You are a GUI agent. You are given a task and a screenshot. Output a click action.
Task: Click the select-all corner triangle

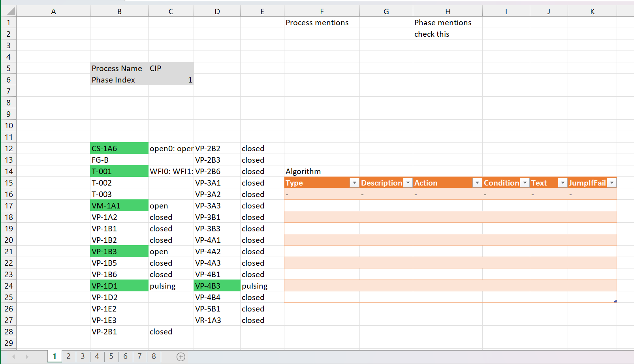coord(11,11)
